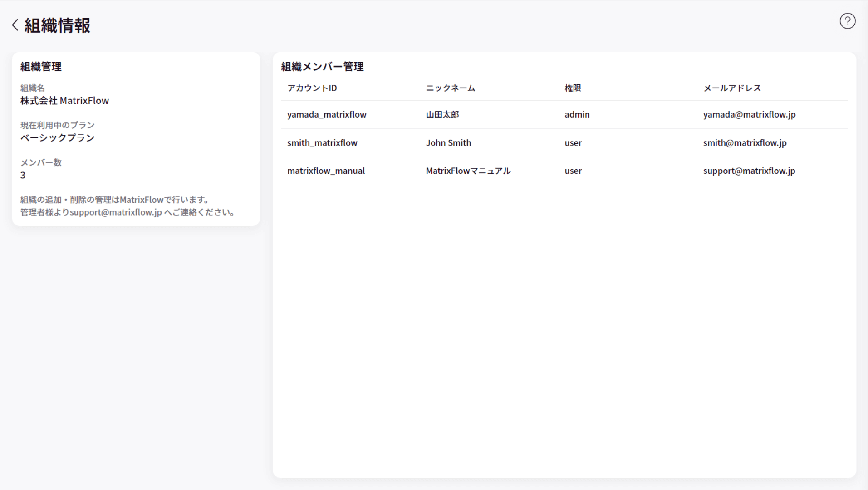Select the smith_matrixflow account ID
The height and width of the screenshot is (490, 868).
(322, 143)
